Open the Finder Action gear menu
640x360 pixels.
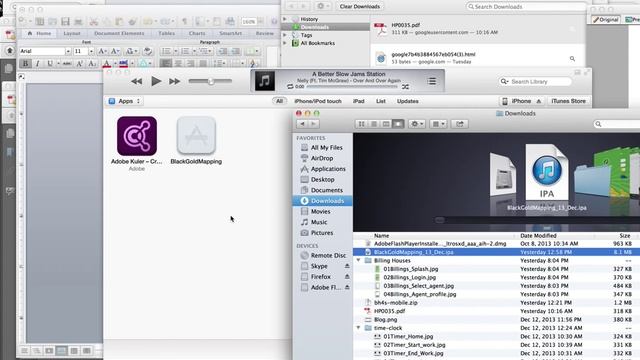coord(417,124)
